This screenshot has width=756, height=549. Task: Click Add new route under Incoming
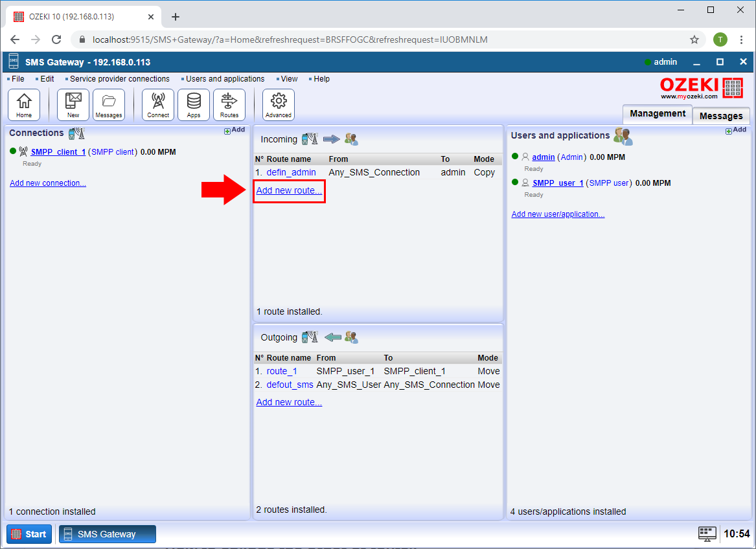(289, 190)
